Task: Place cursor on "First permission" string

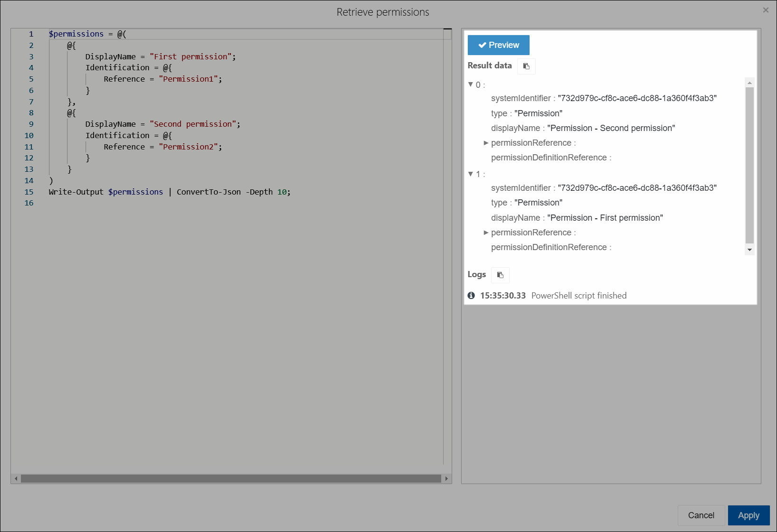Action: 190,56
